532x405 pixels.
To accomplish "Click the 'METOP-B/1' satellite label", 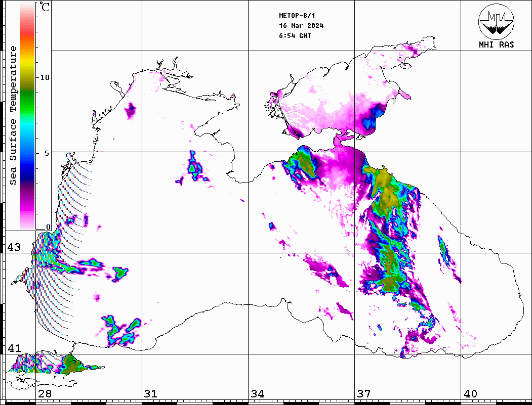I will [x=297, y=16].
